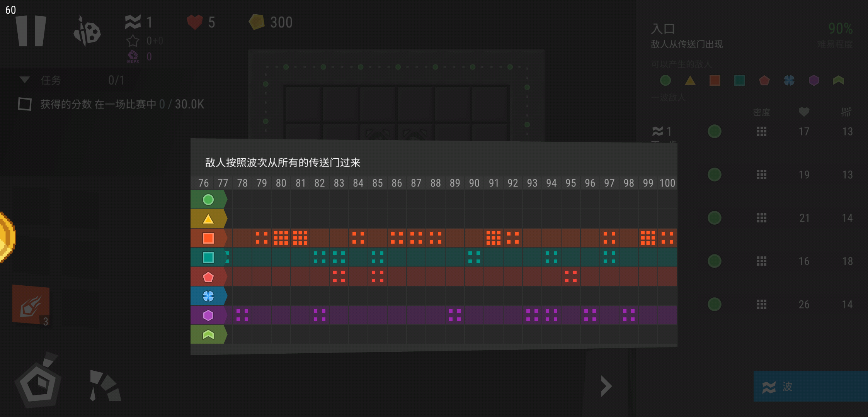Pause the game with the pause button

31,31
